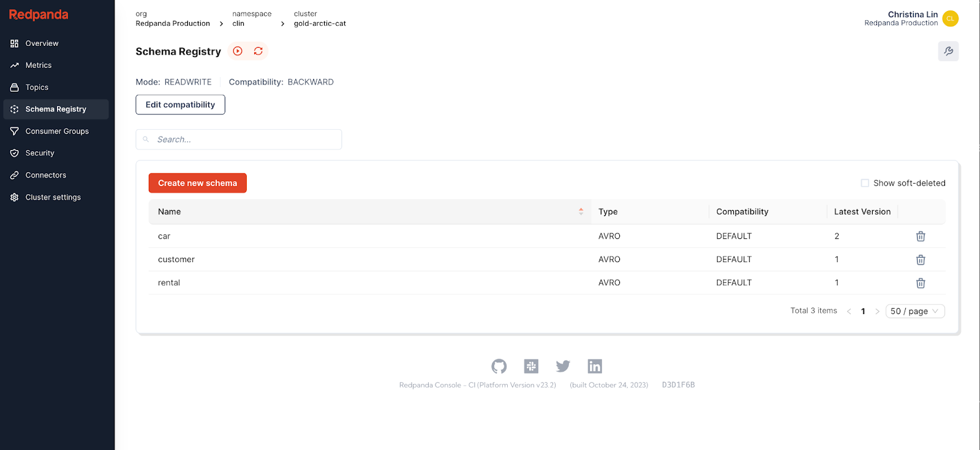980x450 pixels.
Task: Click the gold-arctic-cat cluster breadcrumb
Action: pos(320,23)
